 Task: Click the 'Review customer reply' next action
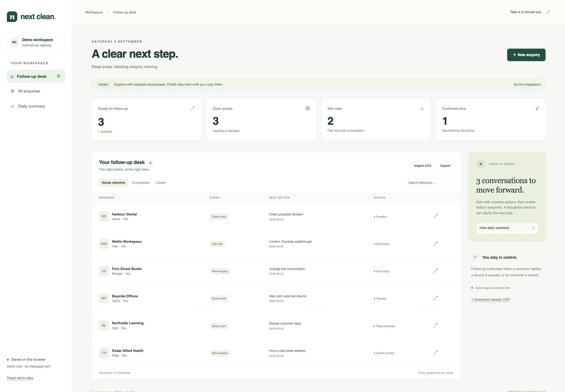point(285,324)
